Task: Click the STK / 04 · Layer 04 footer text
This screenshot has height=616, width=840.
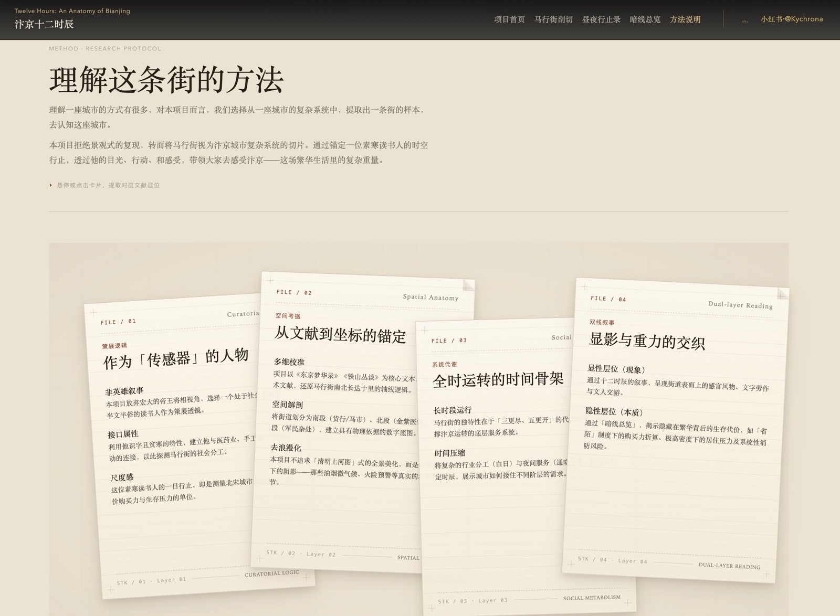Action: tap(612, 560)
